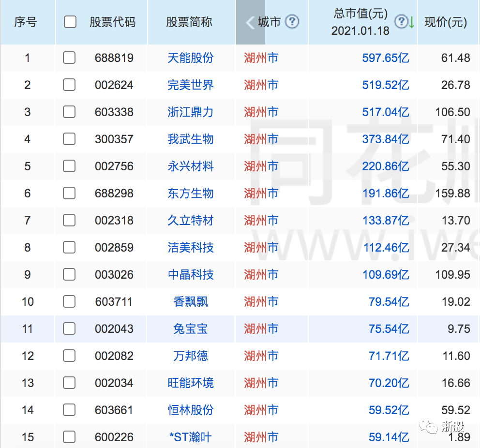Click the help icon beside 总市值 header

coord(401,21)
